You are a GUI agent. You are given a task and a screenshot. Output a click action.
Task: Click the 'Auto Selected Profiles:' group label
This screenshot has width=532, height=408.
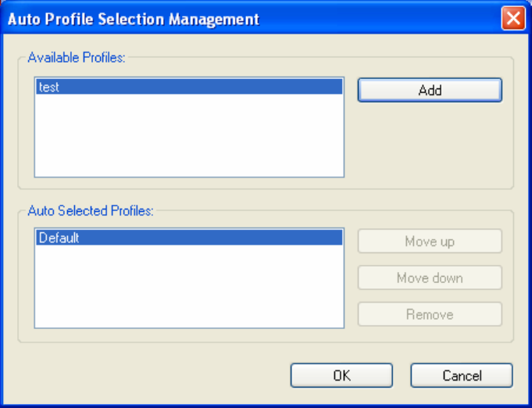pos(91,211)
